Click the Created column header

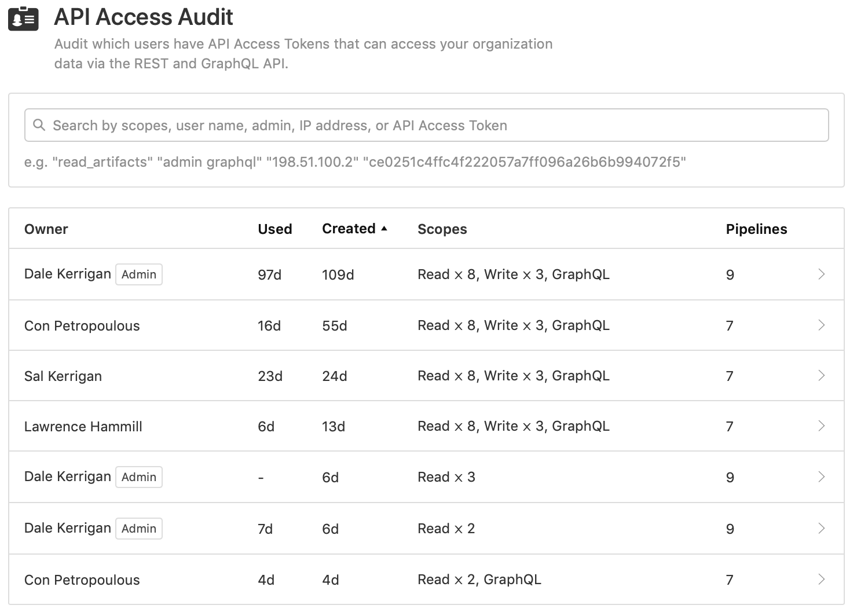349,229
